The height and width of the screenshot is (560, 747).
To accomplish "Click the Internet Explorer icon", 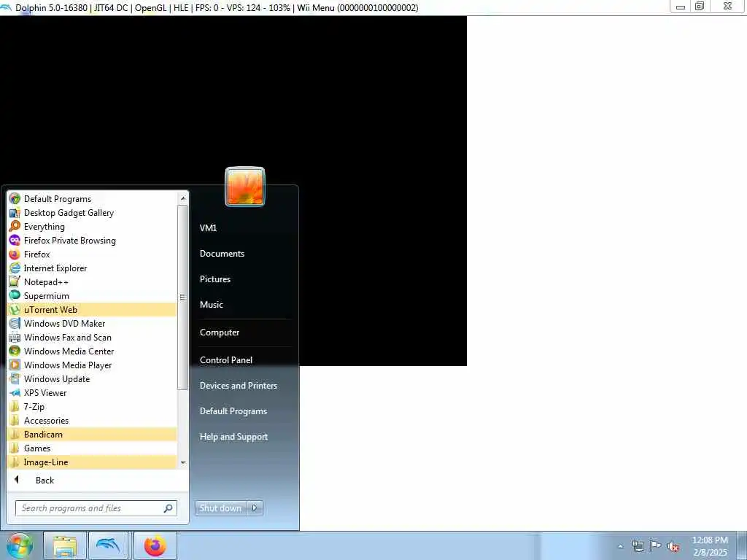I will coord(15,268).
